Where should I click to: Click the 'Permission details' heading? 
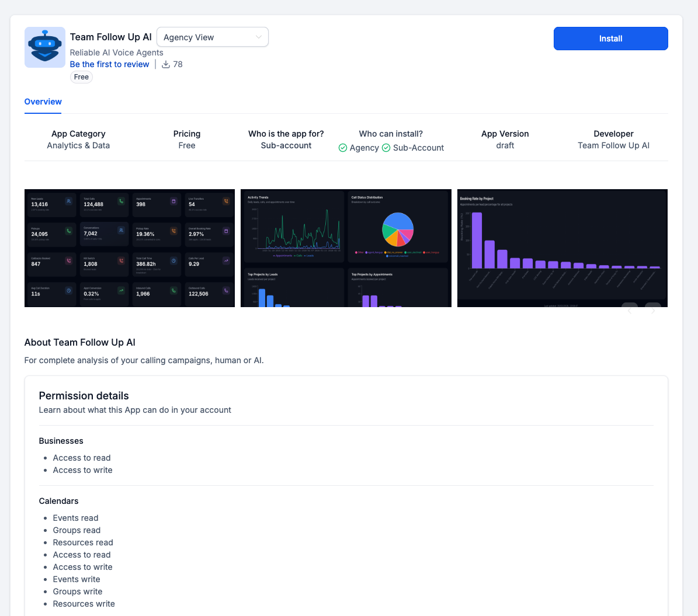84,396
